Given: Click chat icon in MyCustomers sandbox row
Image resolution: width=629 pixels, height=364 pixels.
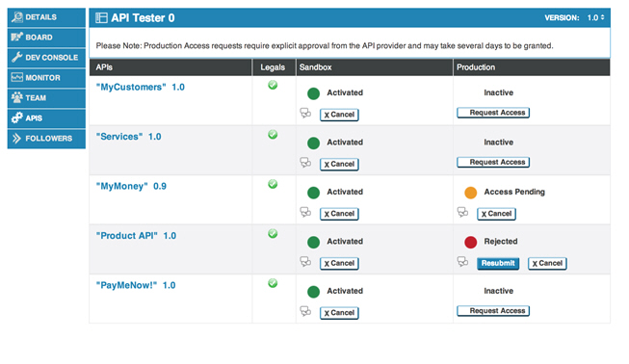Looking at the screenshot, I should click(305, 113).
